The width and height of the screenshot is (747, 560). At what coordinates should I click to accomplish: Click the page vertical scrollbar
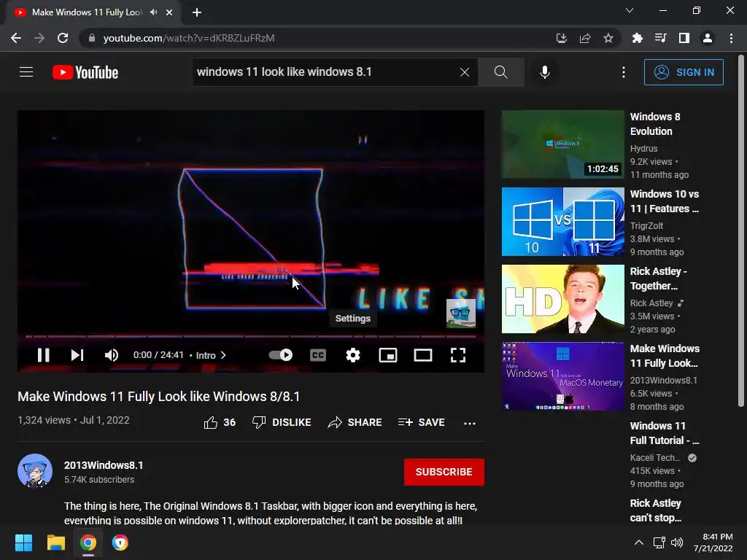tap(741, 231)
